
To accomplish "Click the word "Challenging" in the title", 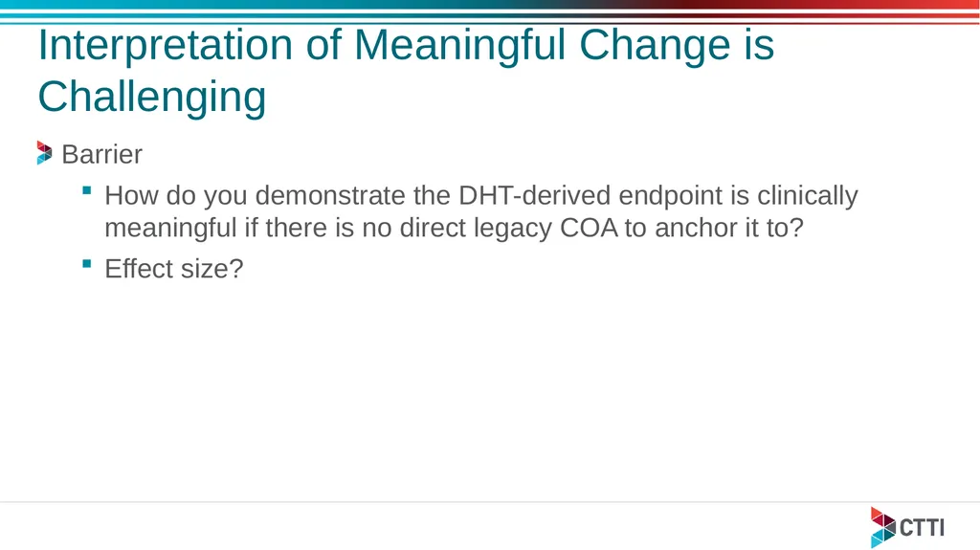I will coord(152,97).
